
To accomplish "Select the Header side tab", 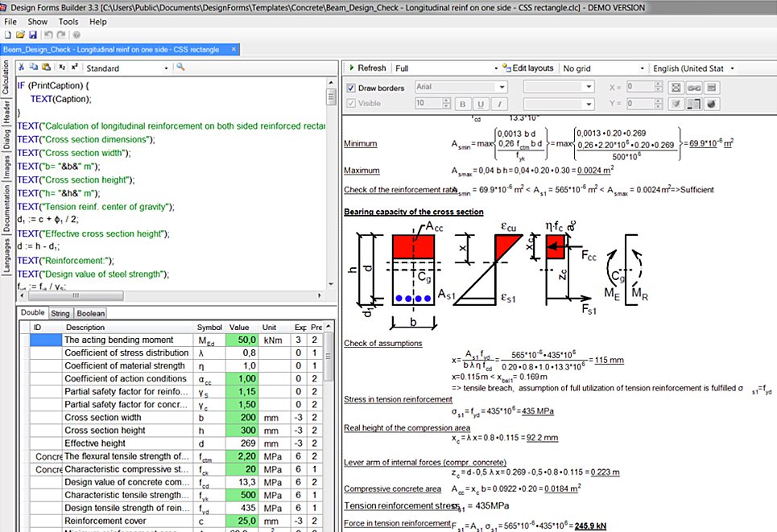I will coord(6,112).
